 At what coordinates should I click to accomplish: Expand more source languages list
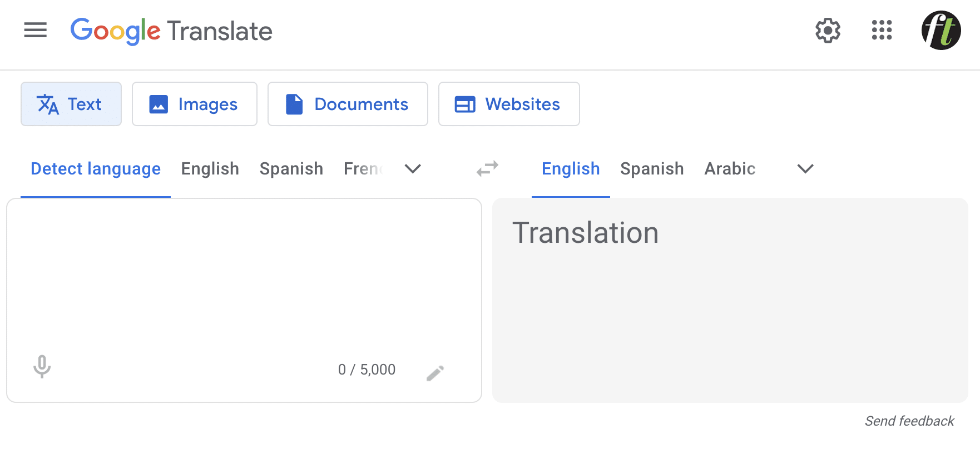tap(413, 169)
